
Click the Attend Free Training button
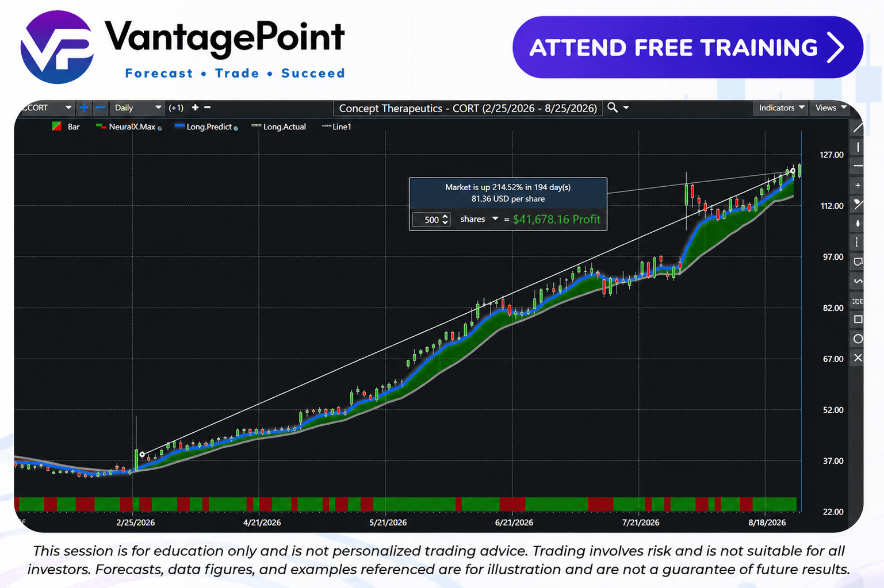[x=688, y=47]
